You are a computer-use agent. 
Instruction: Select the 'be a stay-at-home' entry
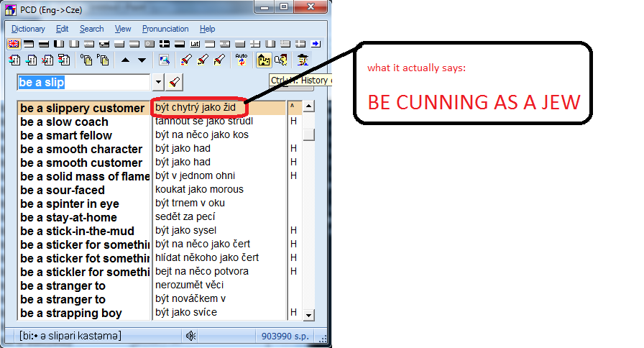68,217
